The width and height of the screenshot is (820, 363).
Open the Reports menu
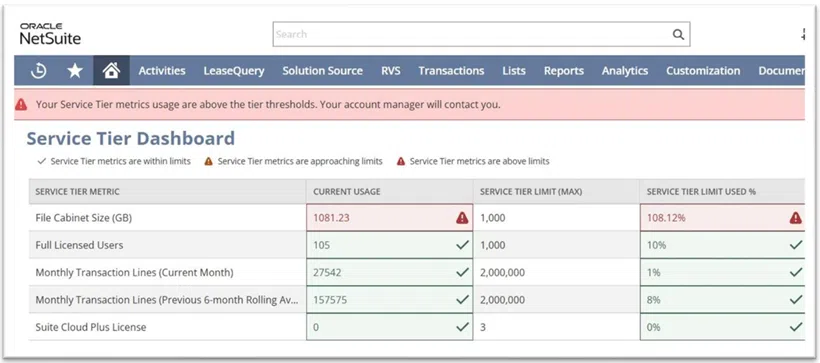(564, 71)
